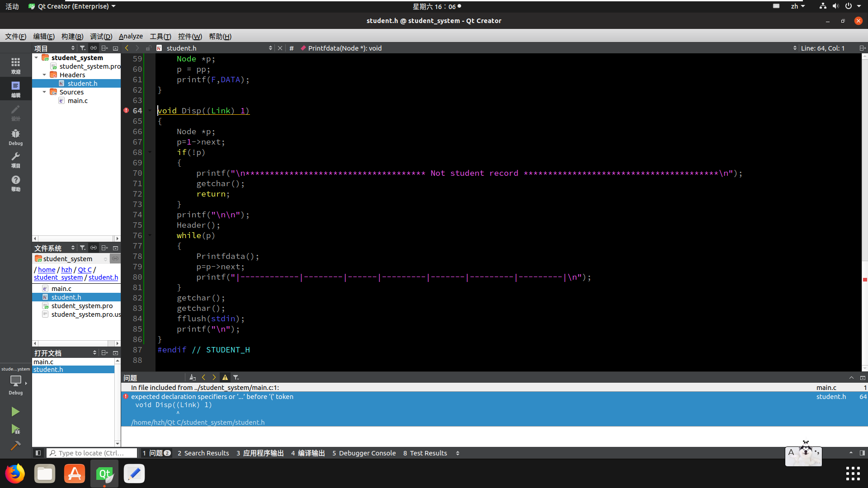Viewport: 868px width, 488px height.
Task: Synchronize project tree with editor link icon
Action: pyautogui.click(x=94, y=48)
